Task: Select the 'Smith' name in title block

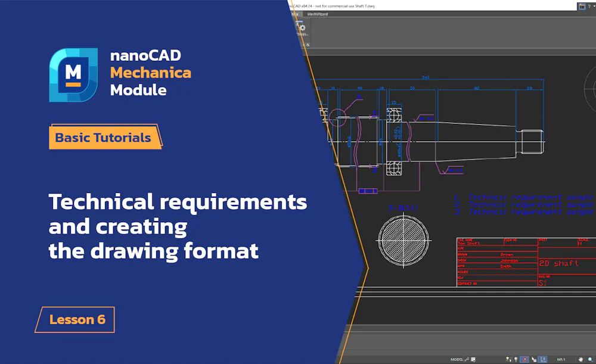Action: (505, 266)
